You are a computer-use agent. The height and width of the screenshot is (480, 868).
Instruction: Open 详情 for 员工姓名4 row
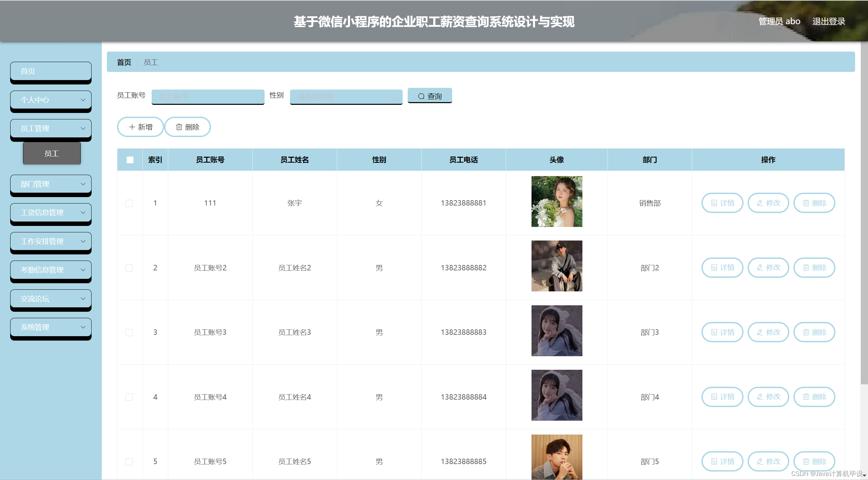[722, 397]
